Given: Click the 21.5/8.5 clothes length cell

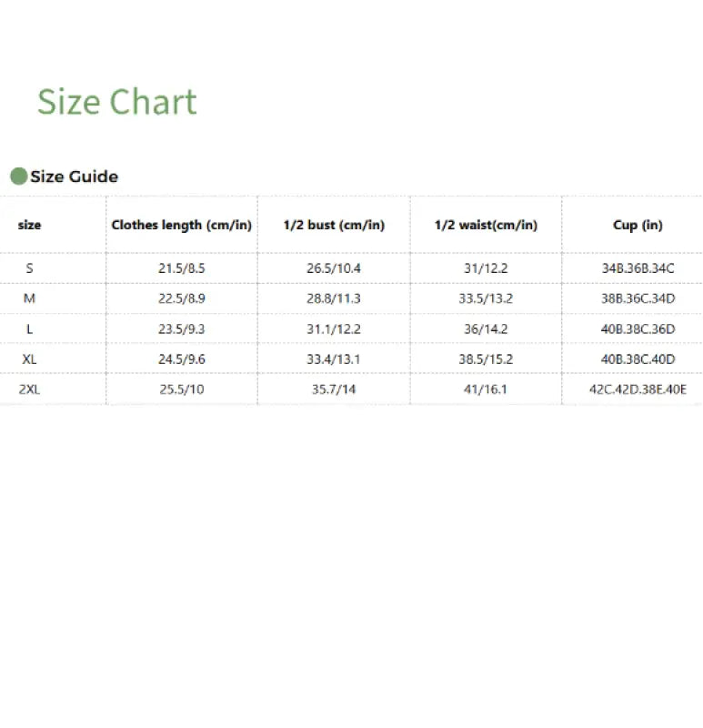Looking at the screenshot, I should click(182, 268).
